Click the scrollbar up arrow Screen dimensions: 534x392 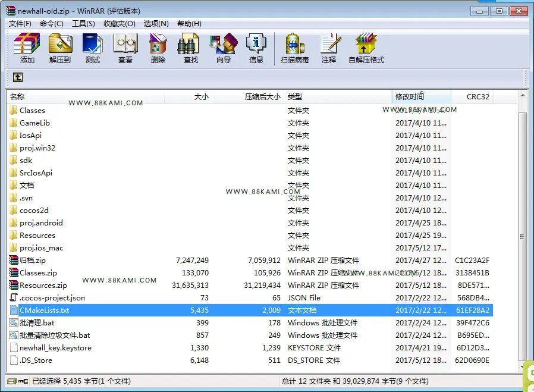[523, 96]
